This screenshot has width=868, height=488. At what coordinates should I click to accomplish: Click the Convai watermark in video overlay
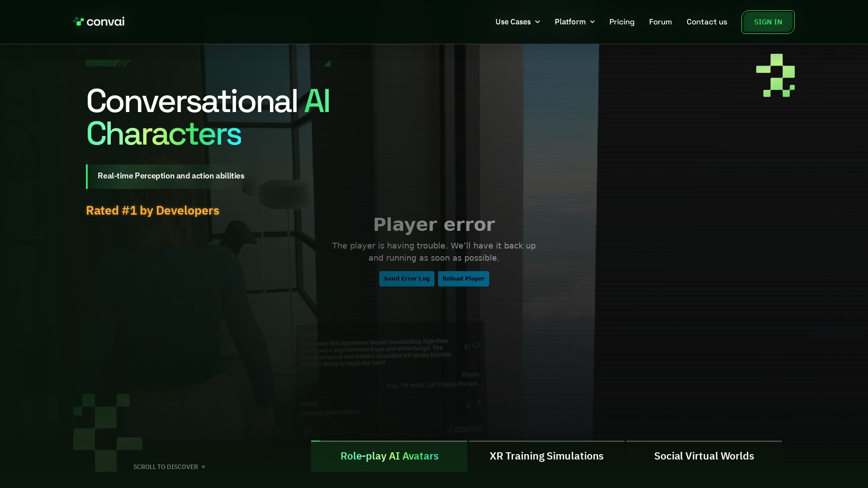click(465, 428)
